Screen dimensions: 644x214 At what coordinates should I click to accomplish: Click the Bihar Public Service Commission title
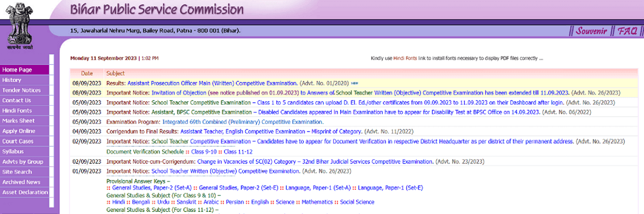(x=157, y=10)
